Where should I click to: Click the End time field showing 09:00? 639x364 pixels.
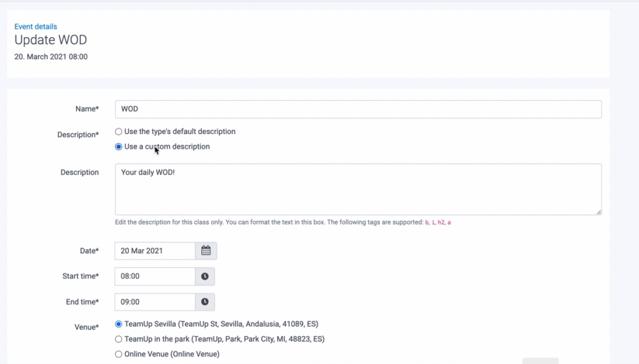pos(155,302)
